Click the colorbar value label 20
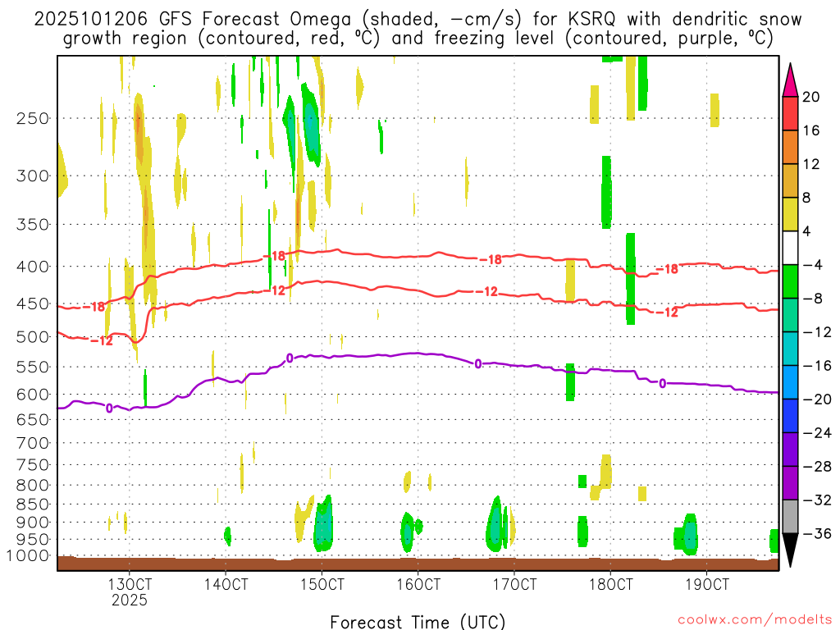840x630 pixels. coord(811,97)
